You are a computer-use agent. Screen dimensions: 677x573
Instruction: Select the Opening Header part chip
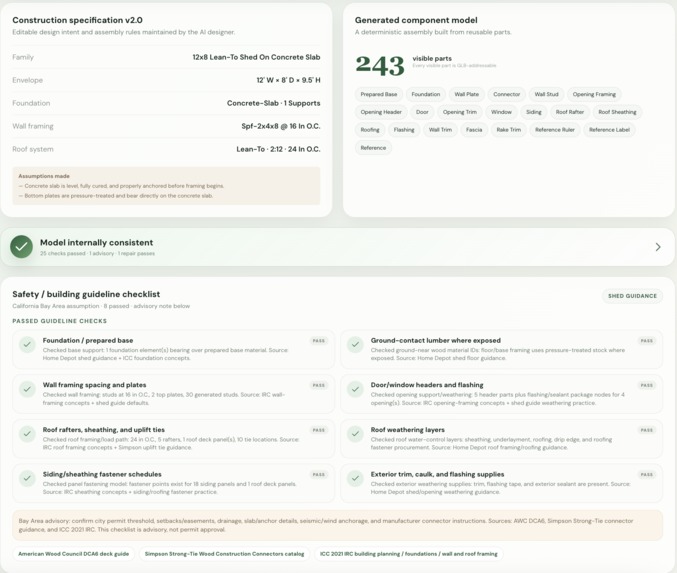[x=381, y=112]
